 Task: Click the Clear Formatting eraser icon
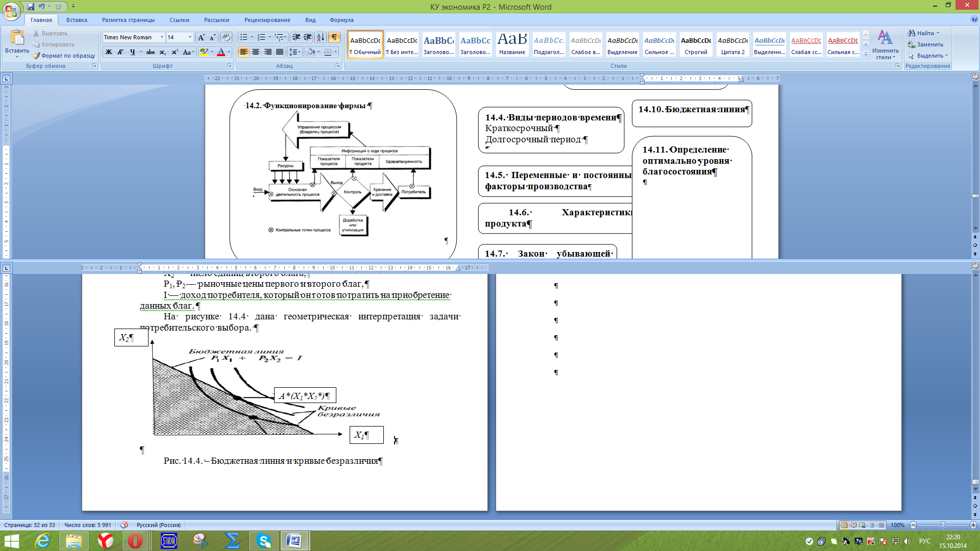pos(226,37)
